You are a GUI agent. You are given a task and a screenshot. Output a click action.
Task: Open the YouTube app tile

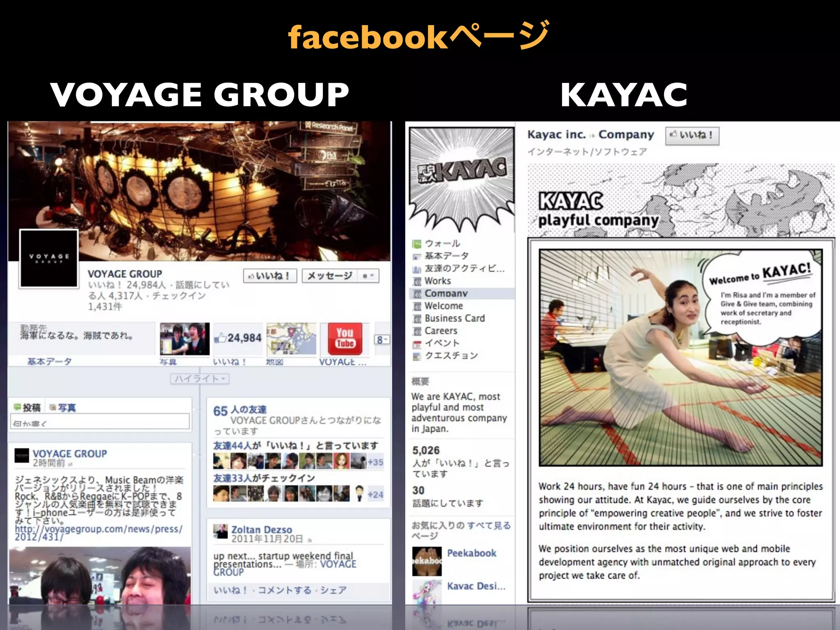[x=345, y=339]
